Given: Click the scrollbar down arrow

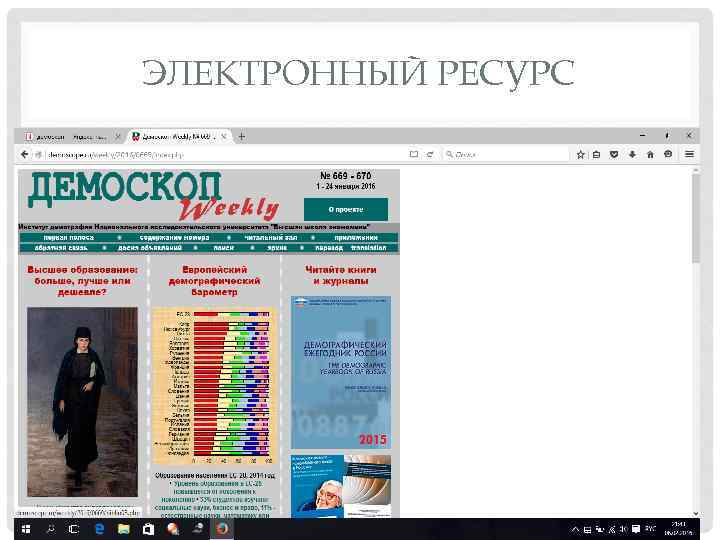Looking at the screenshot, I should [x=696, y=513].
